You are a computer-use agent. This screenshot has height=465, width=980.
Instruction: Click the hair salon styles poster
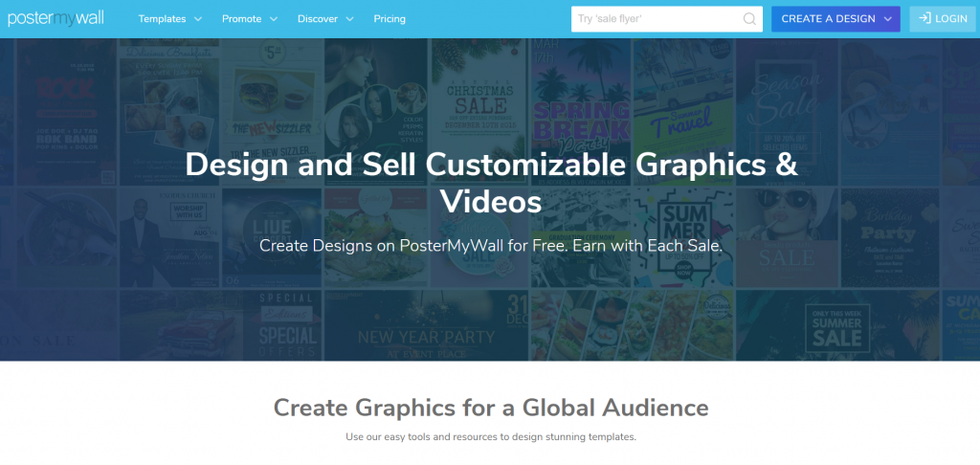coord(375,113)
